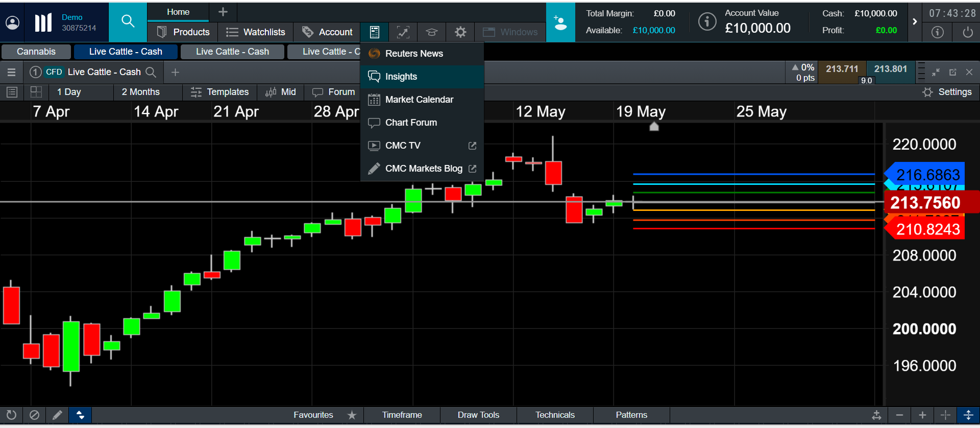Click the CMC Markets logo

point(43,22)
